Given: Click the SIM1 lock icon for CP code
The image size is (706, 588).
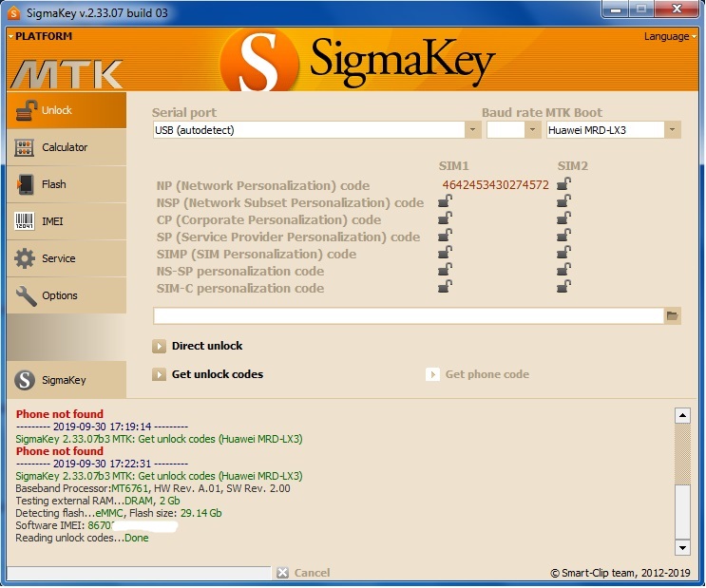Looking at the screenshot, I should (445, 218).
